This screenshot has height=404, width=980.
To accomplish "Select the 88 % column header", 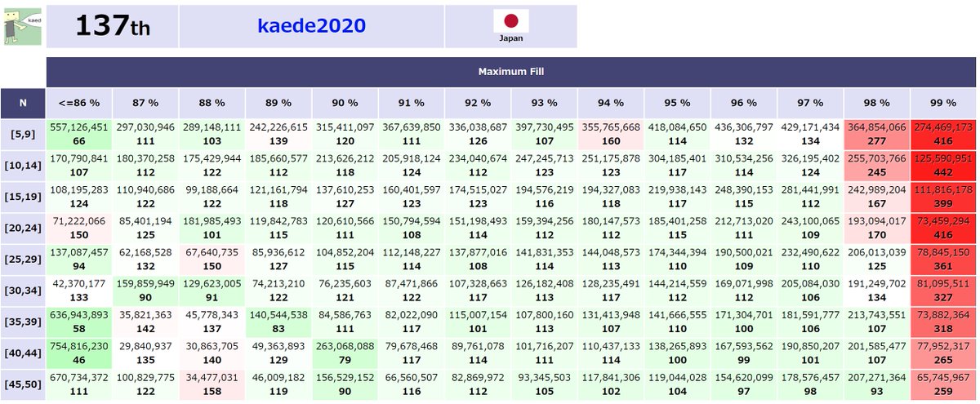I will click(212, 103).
